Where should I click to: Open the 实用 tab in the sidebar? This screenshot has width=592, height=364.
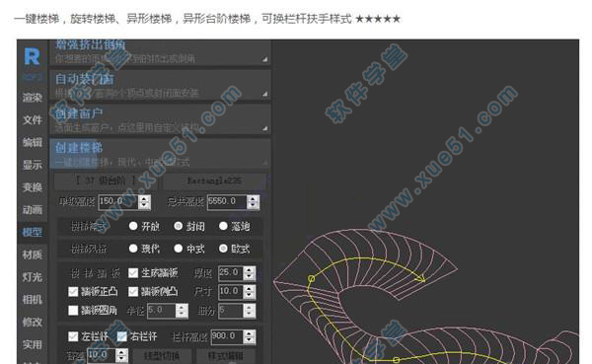click(33, 344)
